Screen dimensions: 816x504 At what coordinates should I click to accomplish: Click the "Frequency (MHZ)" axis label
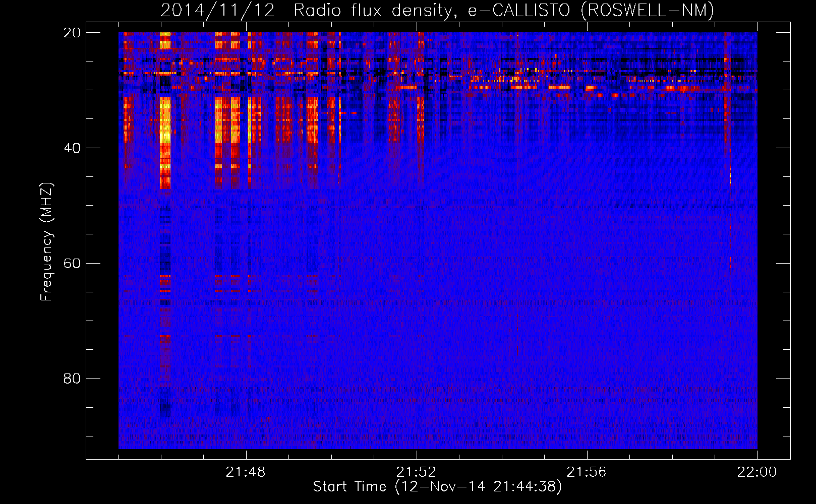click(46, 242)
